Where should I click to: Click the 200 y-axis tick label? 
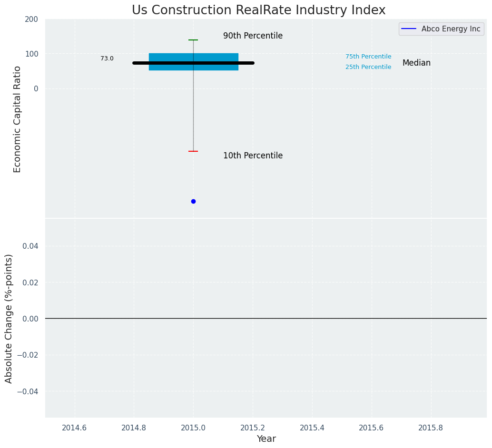pyautogui.click(x=31, y=19)
